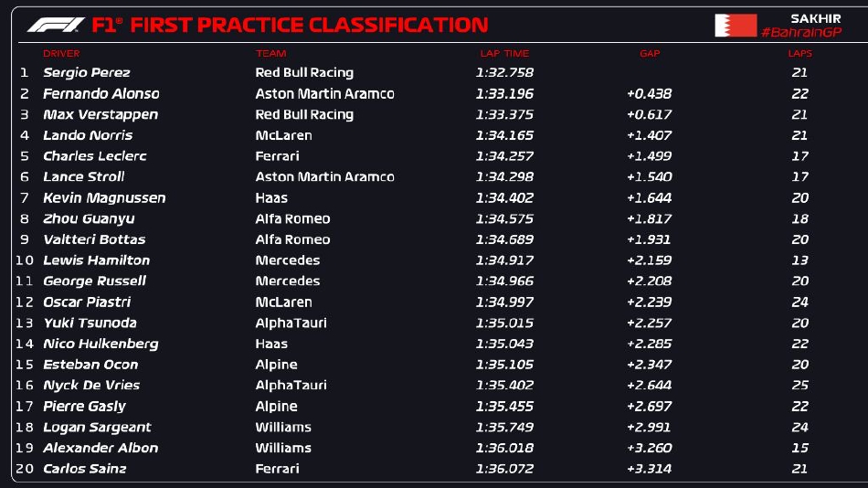Click Nyck De Vries' 25 laps count
The width and height of the screenshot is (868, 488).
[x=799, y=385]
